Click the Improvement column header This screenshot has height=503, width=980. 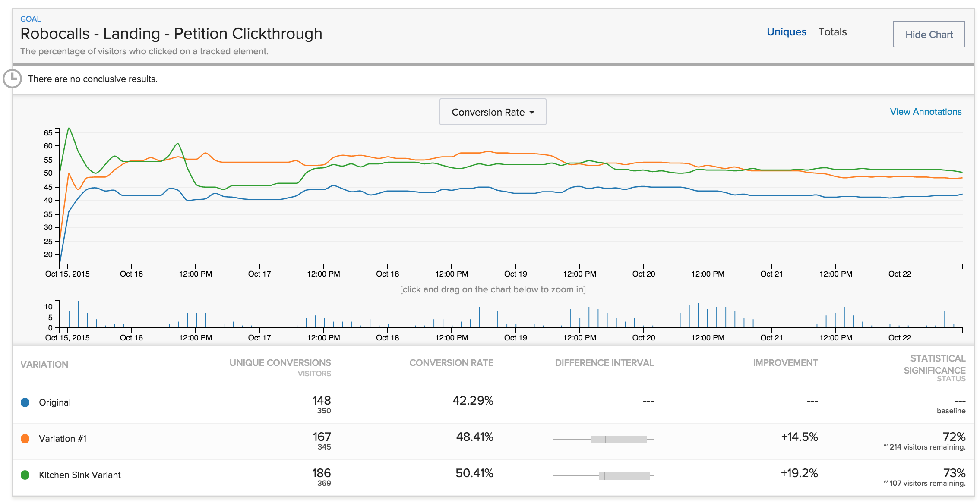tap(785, 363)
